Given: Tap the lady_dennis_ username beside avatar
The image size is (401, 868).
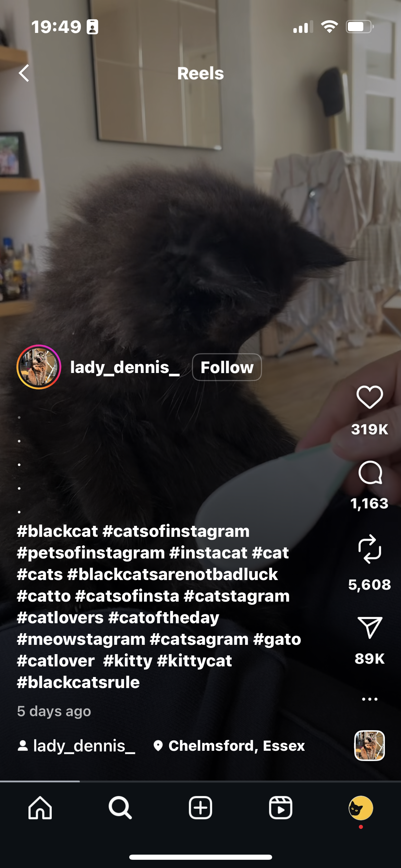Looking at the screenshot, I should coord(125,367).
